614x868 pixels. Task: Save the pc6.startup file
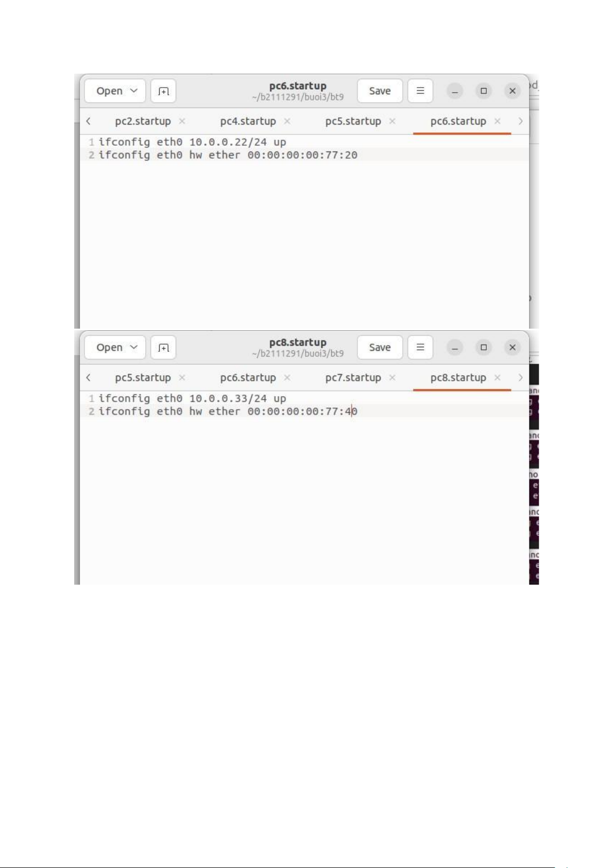[380, 91]
